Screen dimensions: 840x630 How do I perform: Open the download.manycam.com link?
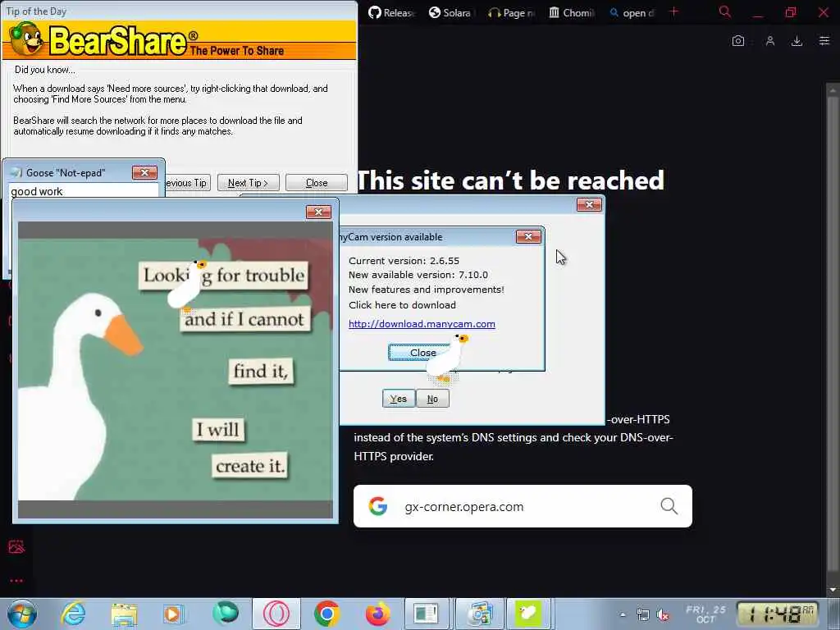(422, 324)
